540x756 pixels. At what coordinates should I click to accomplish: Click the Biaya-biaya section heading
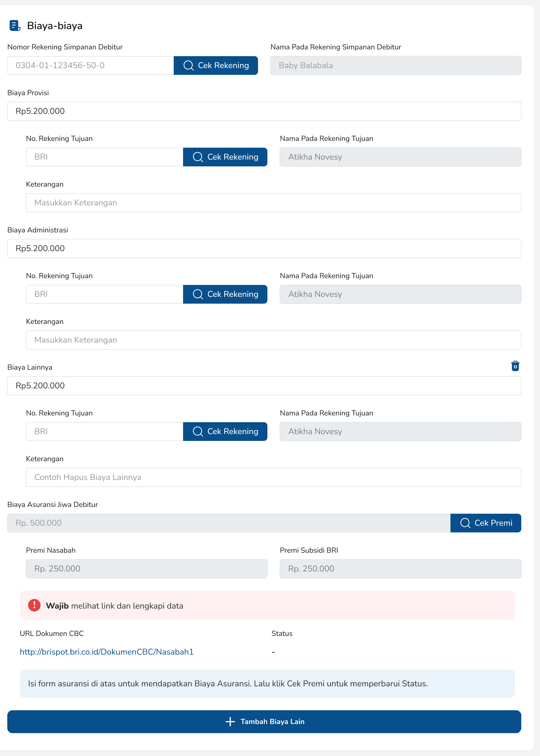click(55, 25)
